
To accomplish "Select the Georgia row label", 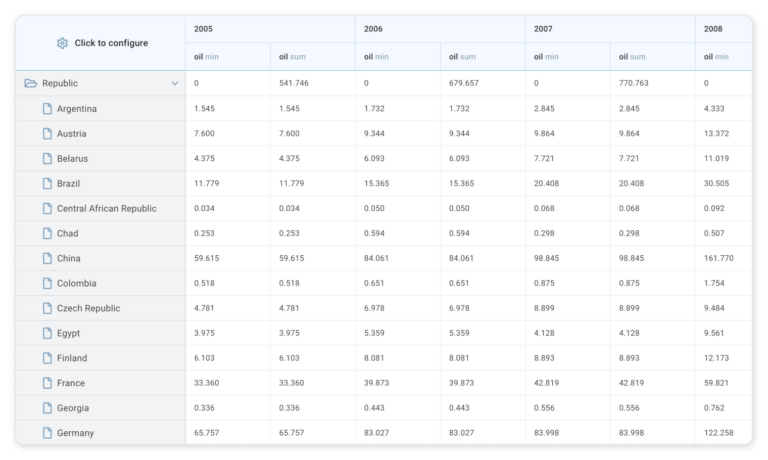I will [73, 409].
